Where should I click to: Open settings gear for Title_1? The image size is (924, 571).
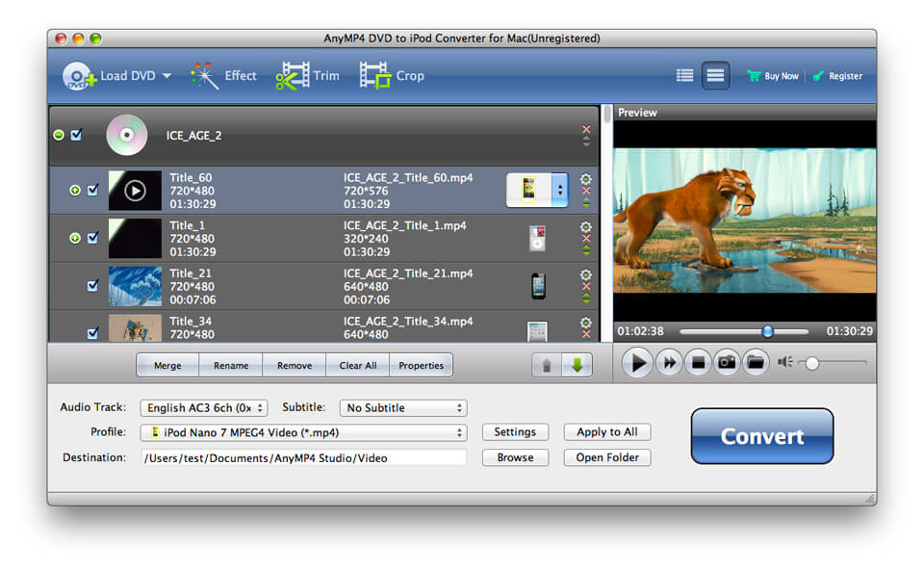tap(586, 227)
